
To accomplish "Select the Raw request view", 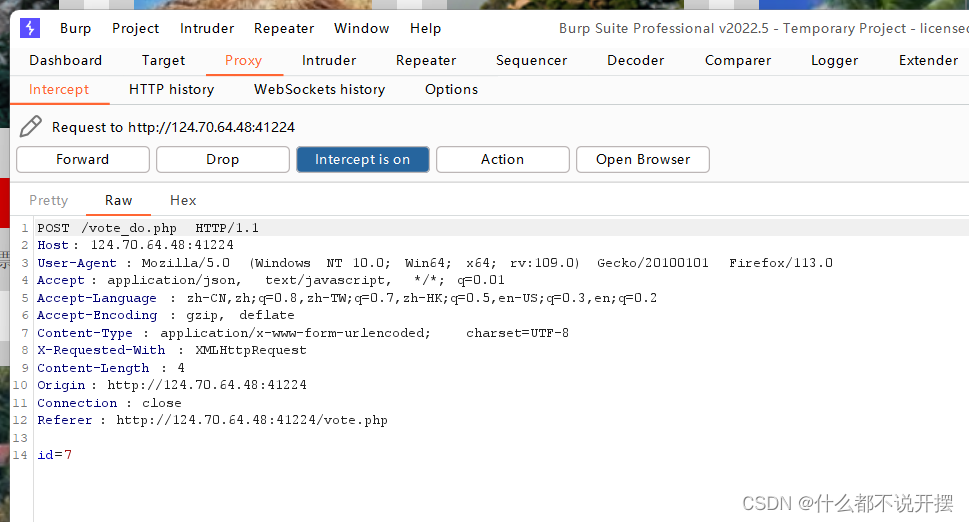I will (118, 201).
